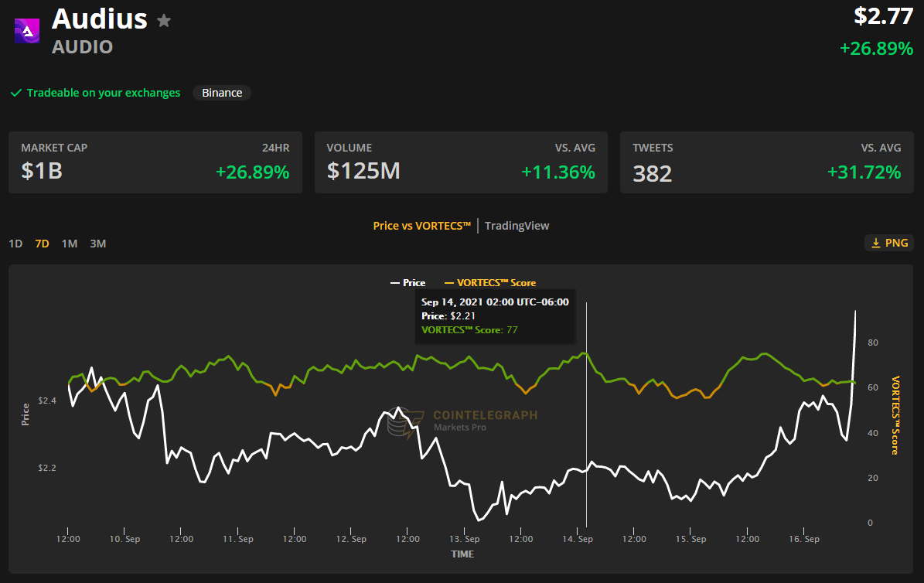The width and height of the screenshot is (924, 583).
Task: Click the green tradeable checkmark icon
Action: (15, 93)
